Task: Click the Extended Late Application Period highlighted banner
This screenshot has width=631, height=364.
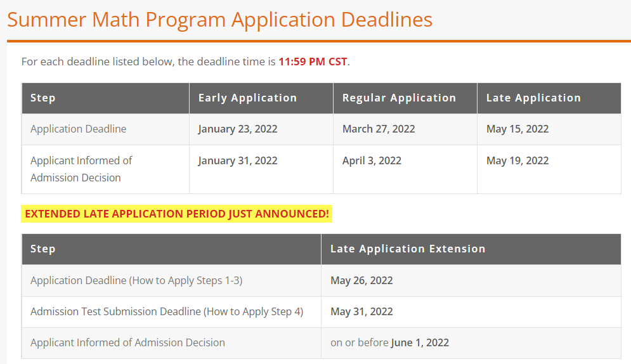Action: click(177, 214)
